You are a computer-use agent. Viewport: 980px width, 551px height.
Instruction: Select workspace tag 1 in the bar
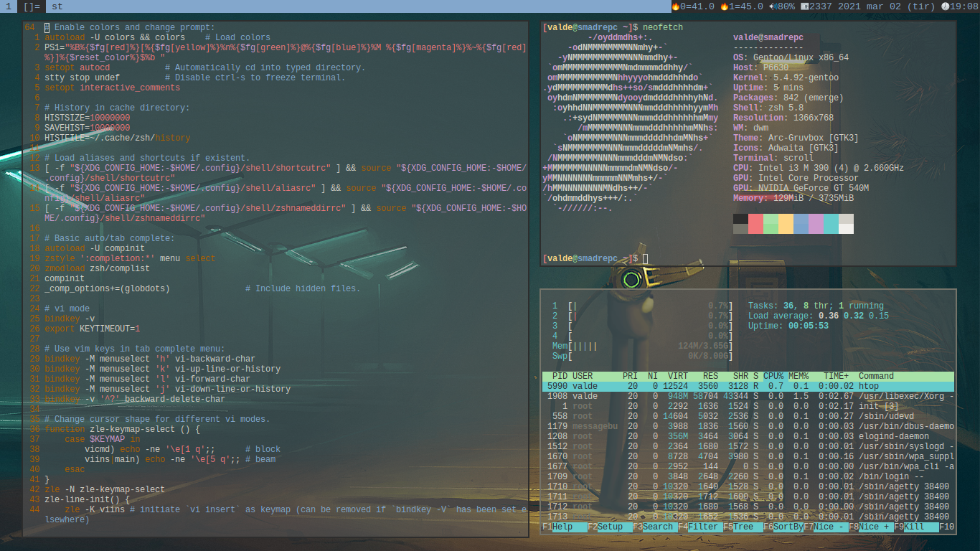coord(8,6)
